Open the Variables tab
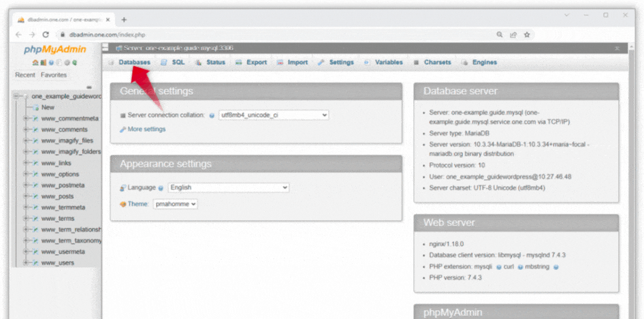This screenshot has height=319, width=644. (389, 63)
